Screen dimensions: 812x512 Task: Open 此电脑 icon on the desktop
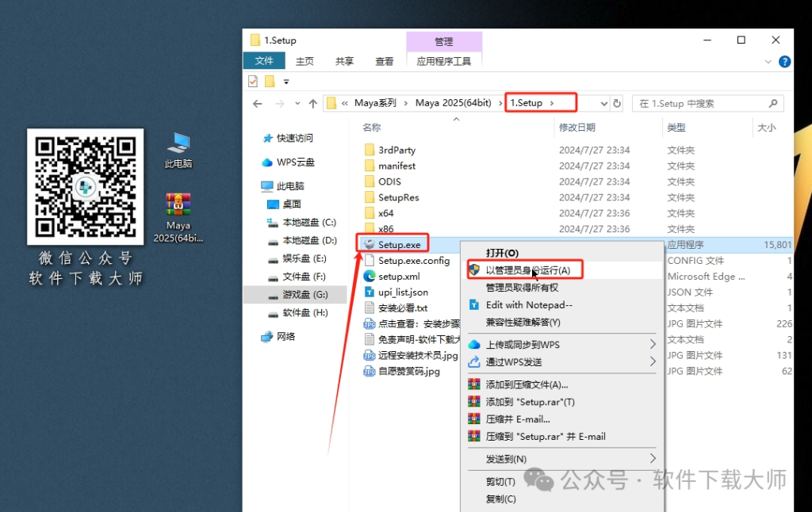click(x=178, y=143)
